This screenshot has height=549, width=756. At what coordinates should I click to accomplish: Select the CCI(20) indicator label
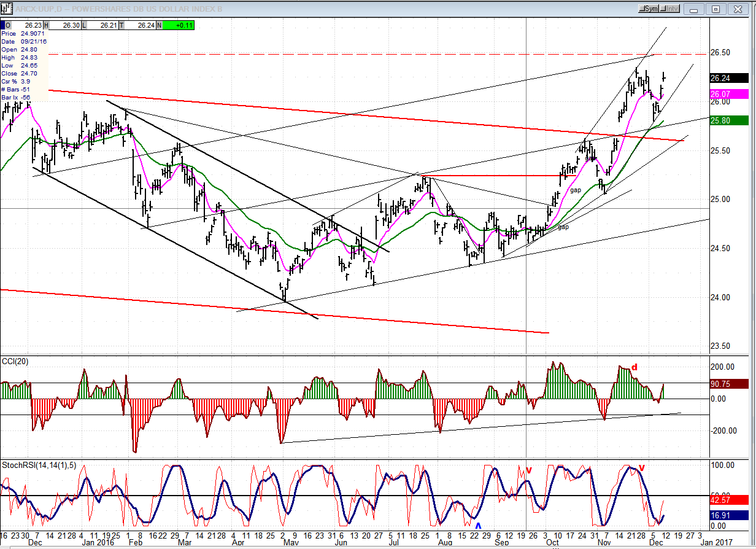point(17,360)
